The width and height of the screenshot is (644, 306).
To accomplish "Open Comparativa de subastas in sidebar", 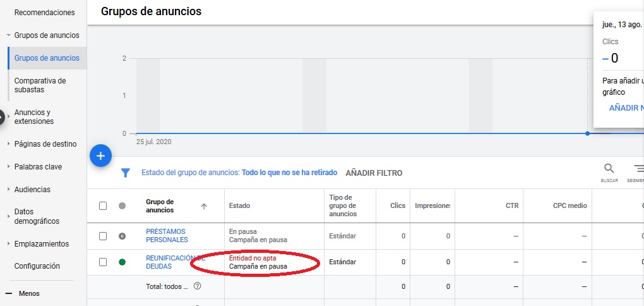I will [40, 85].
